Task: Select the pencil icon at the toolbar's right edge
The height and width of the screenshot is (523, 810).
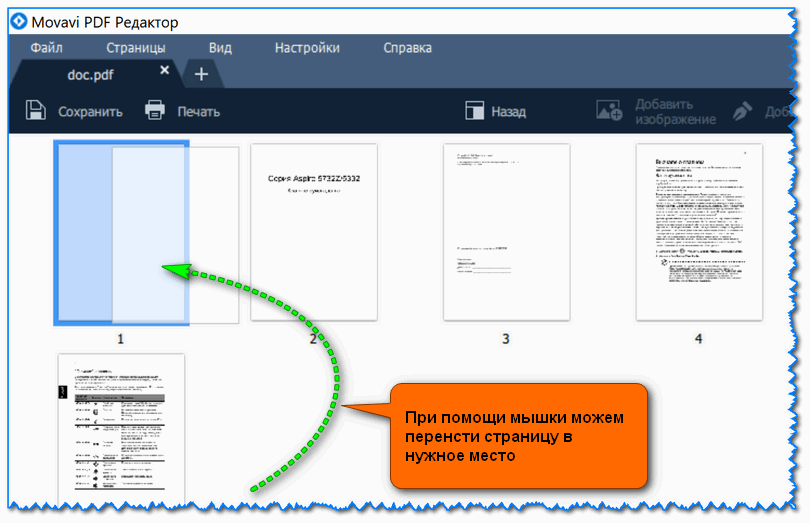Action: pyautogui.click(x=743, y=111)
